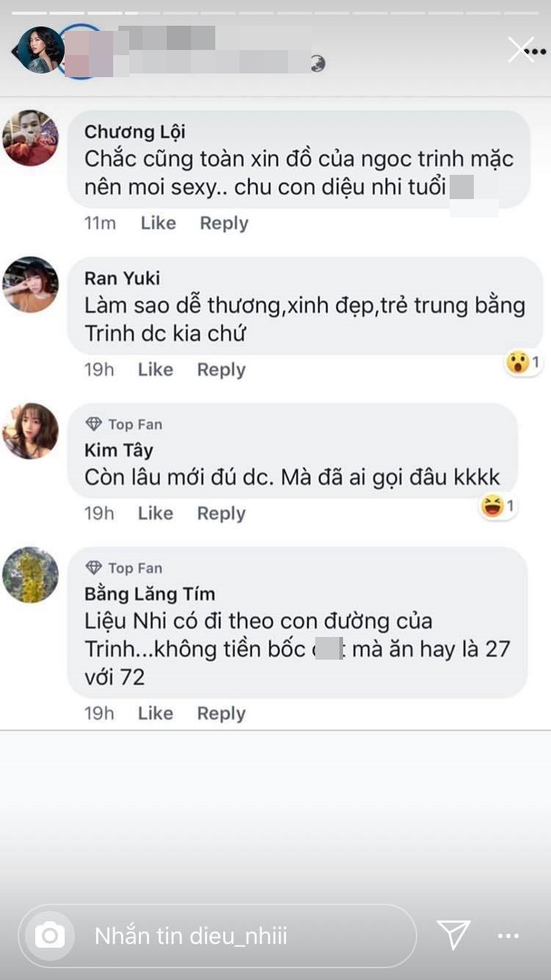Reply to Ran Yuki's comment
Screen dimensions: 551x980
(x=221, y=370)
